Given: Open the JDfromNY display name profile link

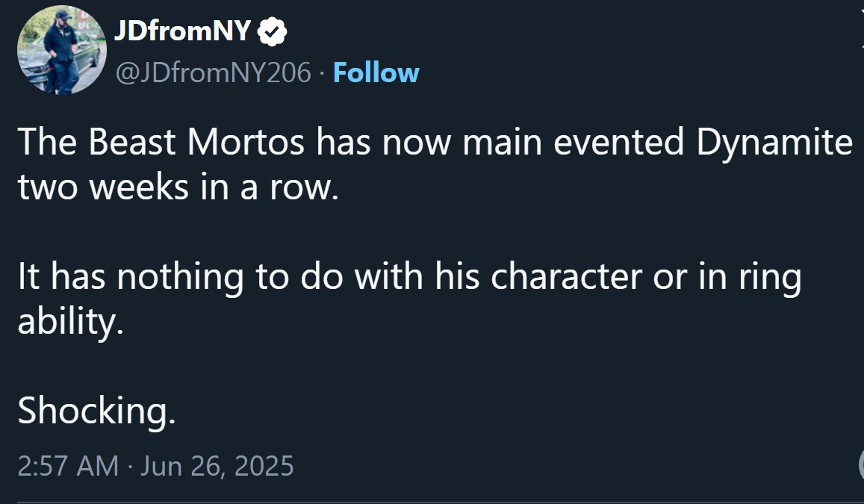Looking at the screenshot, I should (x=182, y=31).
